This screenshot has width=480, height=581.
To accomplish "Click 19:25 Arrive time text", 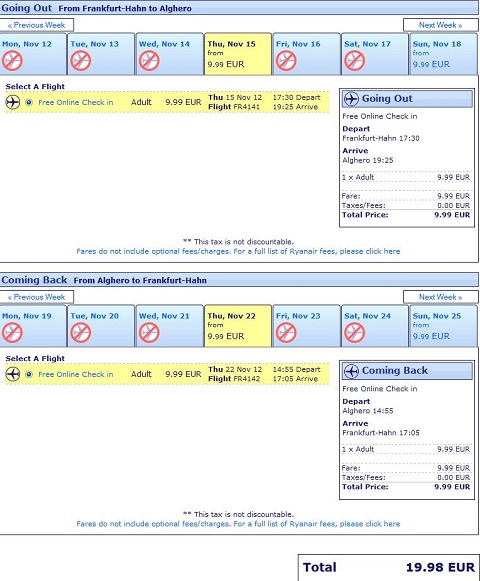I will [295, 107].
